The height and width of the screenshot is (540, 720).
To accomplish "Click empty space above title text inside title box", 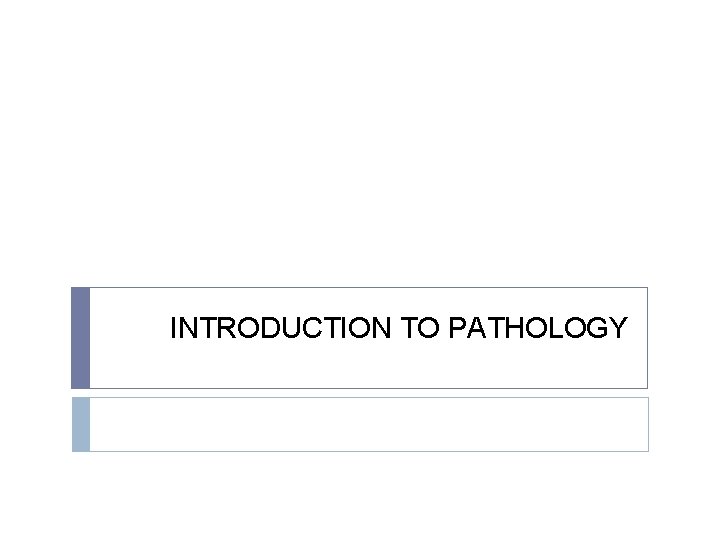I will pyautogui.click(x=398, y=301).
